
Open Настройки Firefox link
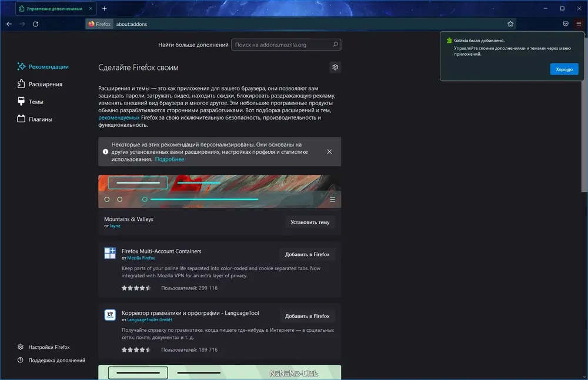click(44, 347)
